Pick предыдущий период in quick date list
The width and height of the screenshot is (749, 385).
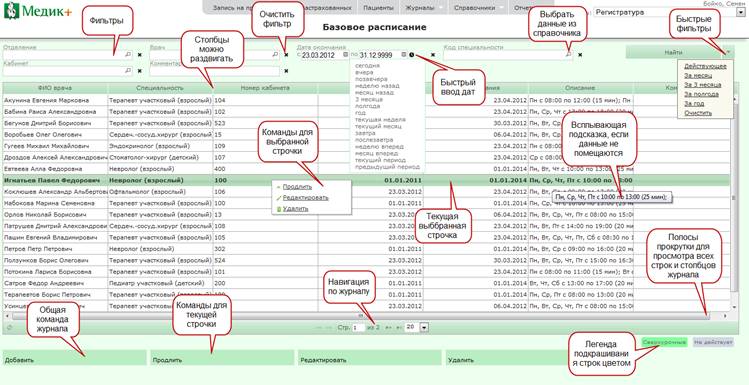pyautogui.click(x=387, y=167)
